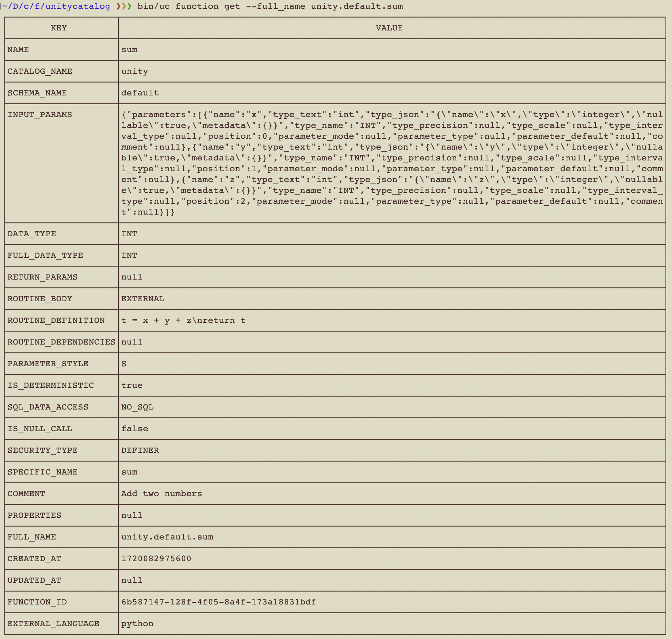Click the IS_DETERMINISTIC key cell
This screenshot has height=639, width=672.
click(x=62, y=385)
